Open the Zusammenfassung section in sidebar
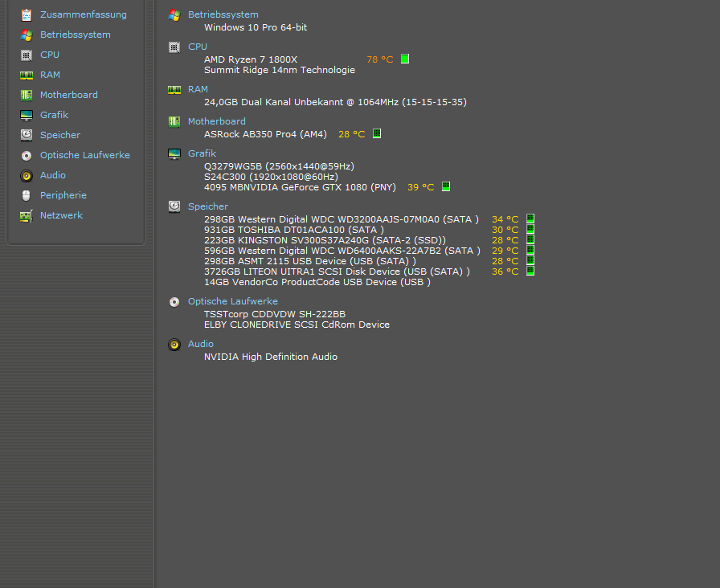The height and width of the screenshot is (588, 720). (x=83, y=14)
